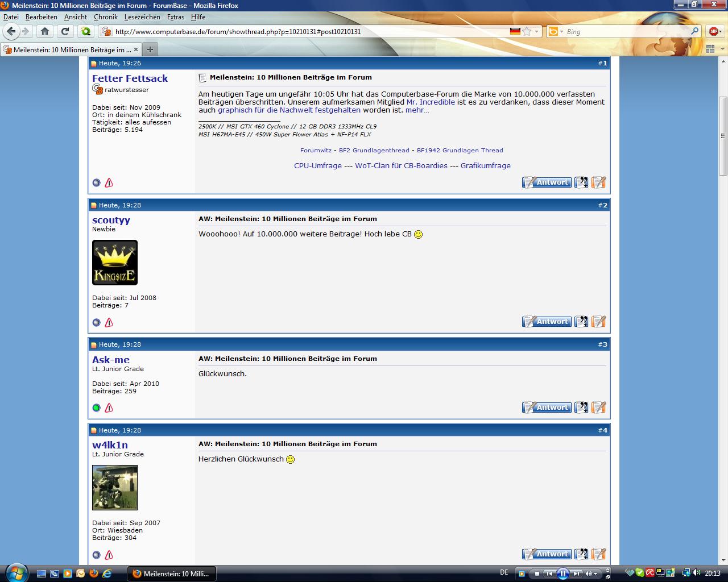Open the Chronik menu

pos(106,17)
